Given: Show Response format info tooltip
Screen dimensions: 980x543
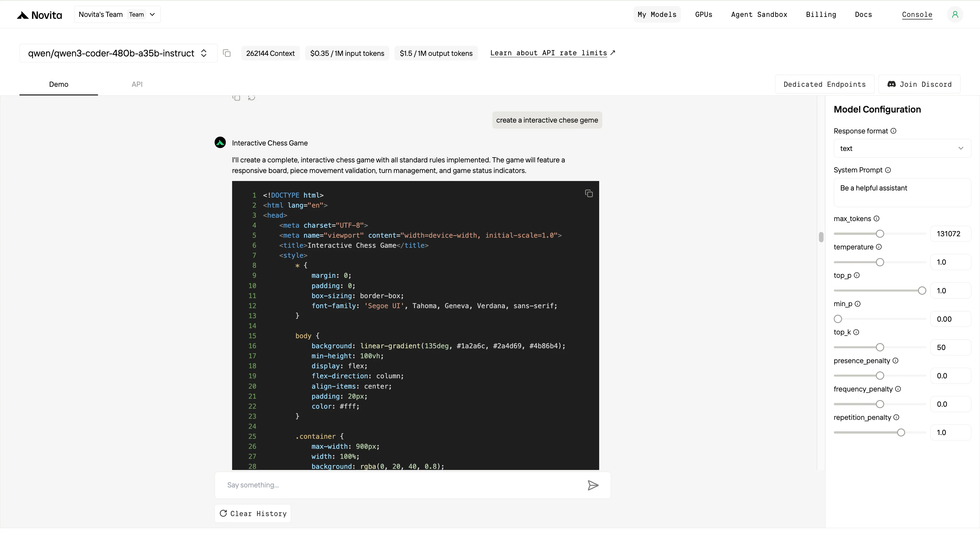Looking at the screenshot, I should [x=893, y=131].
